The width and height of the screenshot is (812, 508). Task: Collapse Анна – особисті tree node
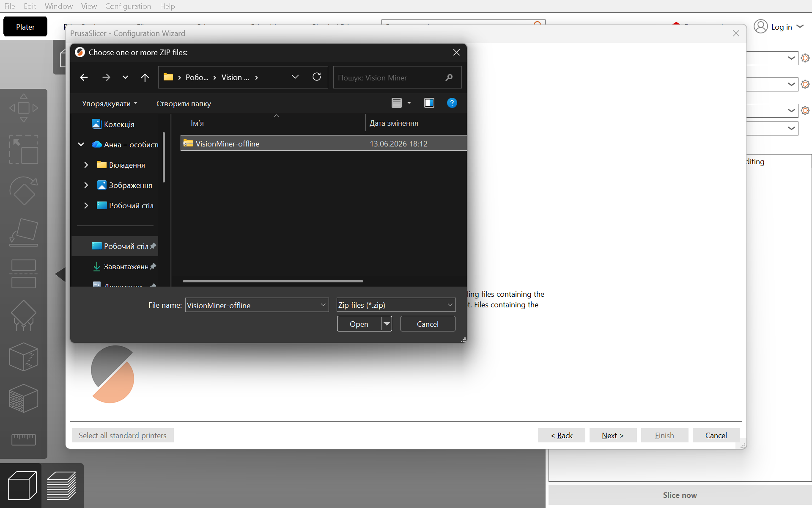[x=81, y=144]
